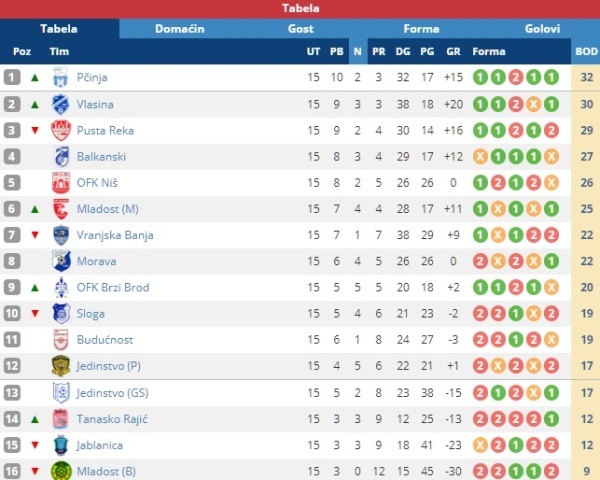The width and height of the screenshot is (600, 480).
Task: Click the Tanasko Rajić pink crest
Action: pos(60,419)
